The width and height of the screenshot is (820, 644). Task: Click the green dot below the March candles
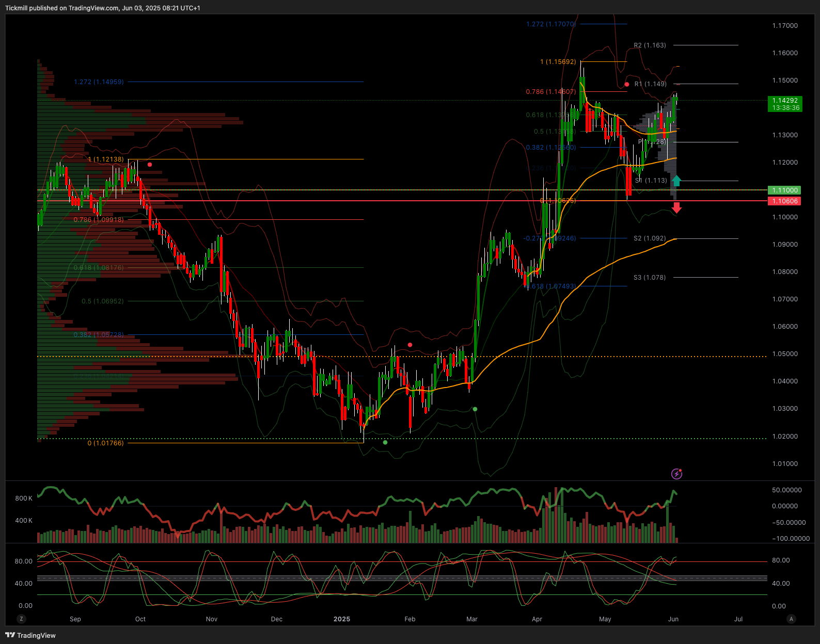475,409
